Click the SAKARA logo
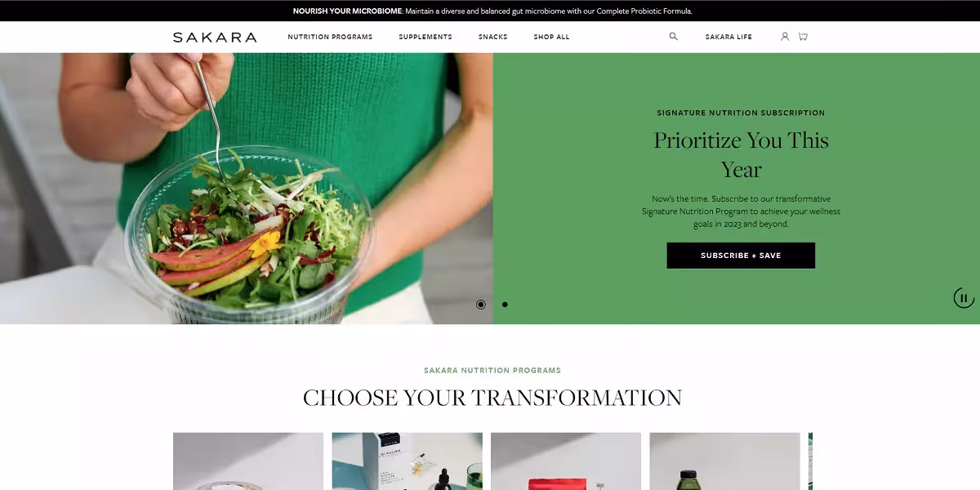The image size is (980, 490). 215,37
